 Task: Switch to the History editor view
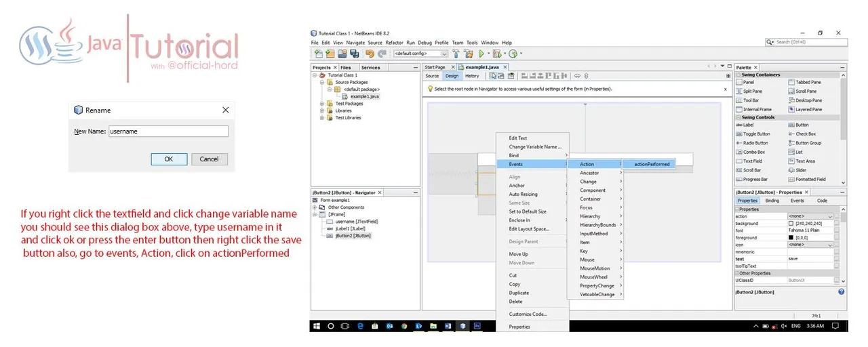[472, 76]
